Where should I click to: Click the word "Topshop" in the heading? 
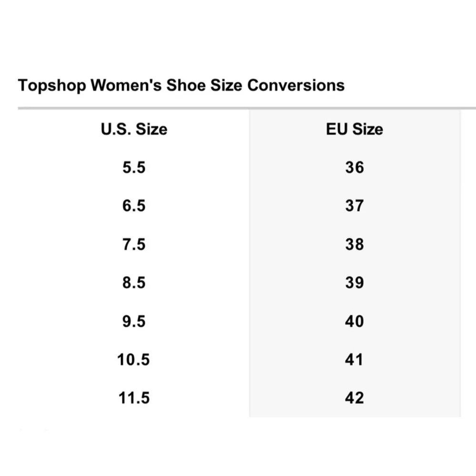[52, 86]
